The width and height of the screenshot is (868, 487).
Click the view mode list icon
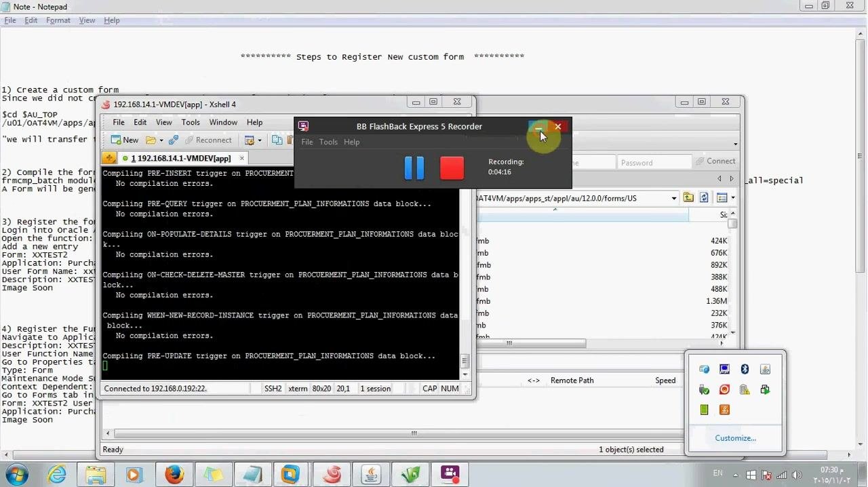click(722, 197)
